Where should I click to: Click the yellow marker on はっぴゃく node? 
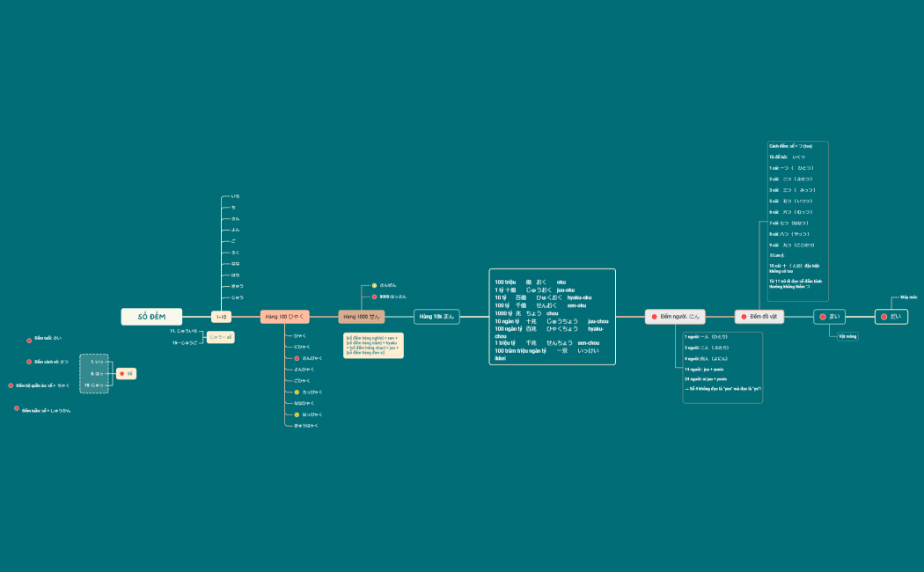[297, 414]
